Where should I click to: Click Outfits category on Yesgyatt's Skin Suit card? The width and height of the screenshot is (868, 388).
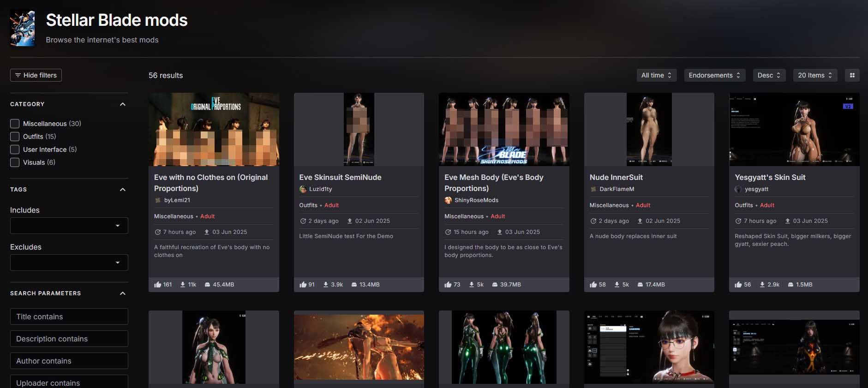point(744,205)
